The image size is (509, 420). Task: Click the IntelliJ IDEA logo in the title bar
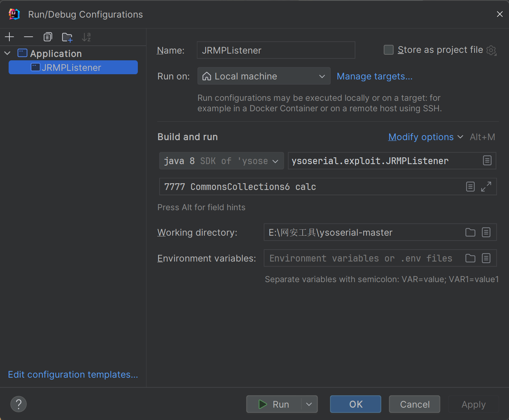[14, 14]
